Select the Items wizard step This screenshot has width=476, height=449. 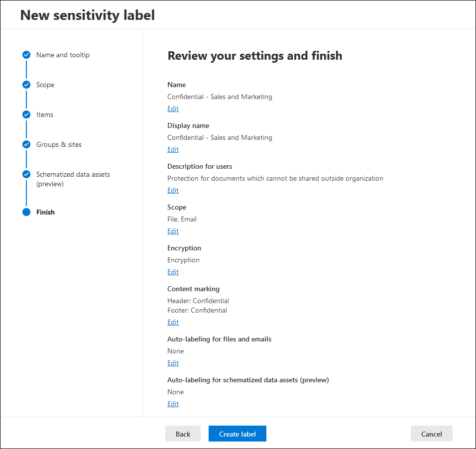(45, 114)
